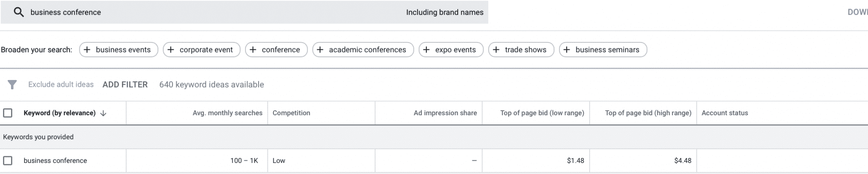Click plus icon on corporate event chip
Screen dimensions: 868x174
click(171, 50)
